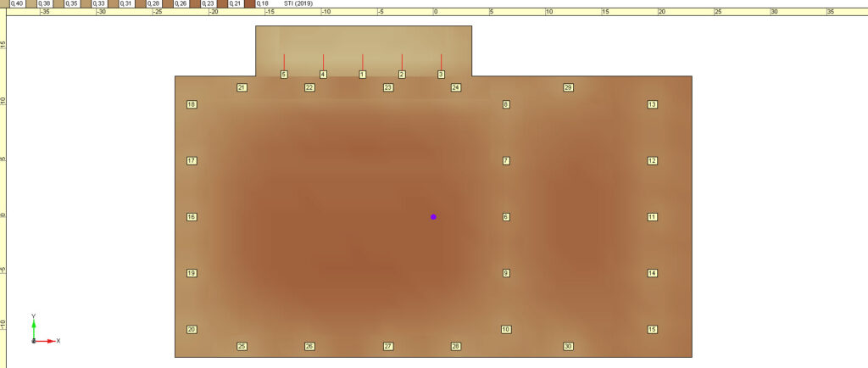The width and height of the screenshot is (868, 368).
Task: Click marker 30 along the bottom wall
Action: tap(568, 346)
